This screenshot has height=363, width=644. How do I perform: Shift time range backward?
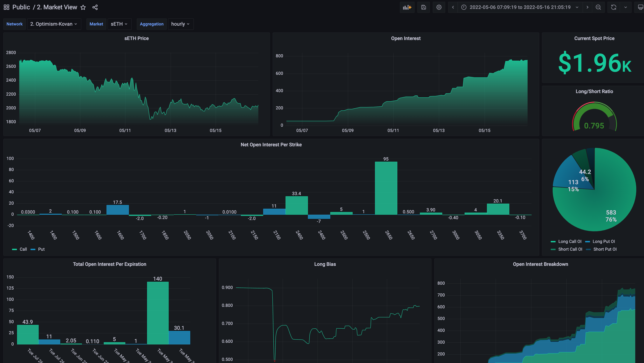[453, 7]
